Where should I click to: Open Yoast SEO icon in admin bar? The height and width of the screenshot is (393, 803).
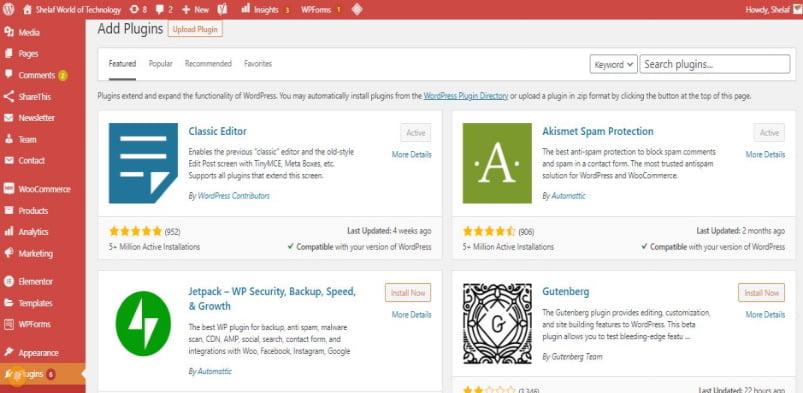pos(222,9)
